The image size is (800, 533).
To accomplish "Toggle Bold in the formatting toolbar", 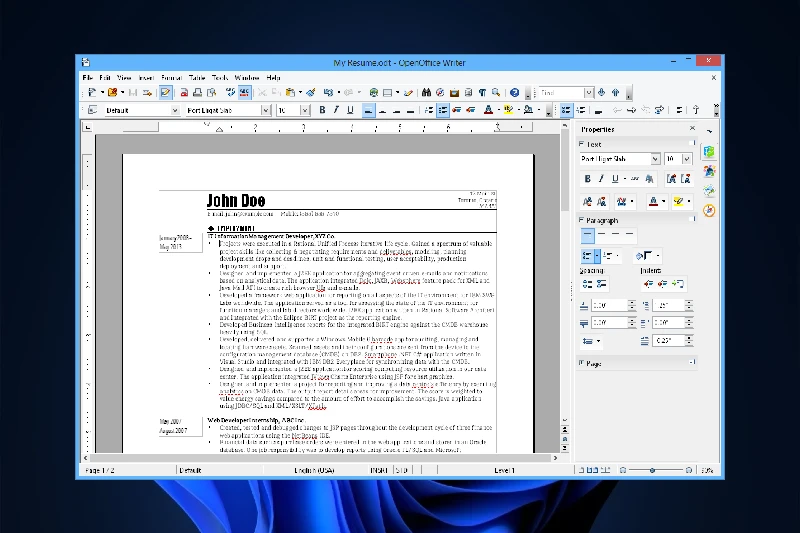I will (322, 110).
